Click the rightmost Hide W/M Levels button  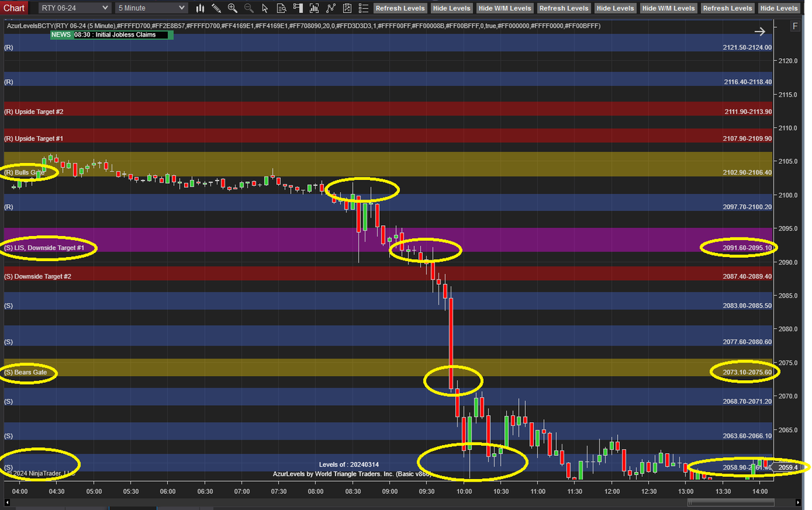point(669,8)
